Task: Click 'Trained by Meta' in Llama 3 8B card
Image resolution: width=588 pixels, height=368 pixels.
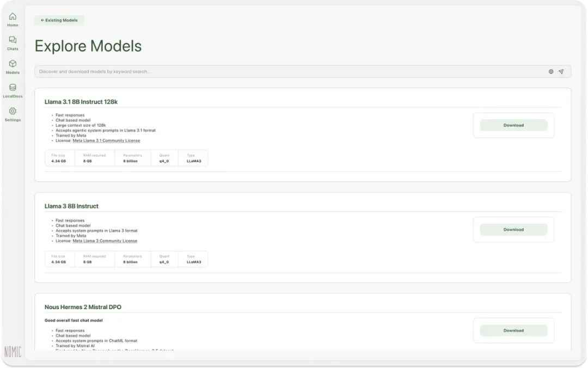Action: coord(71,236)
